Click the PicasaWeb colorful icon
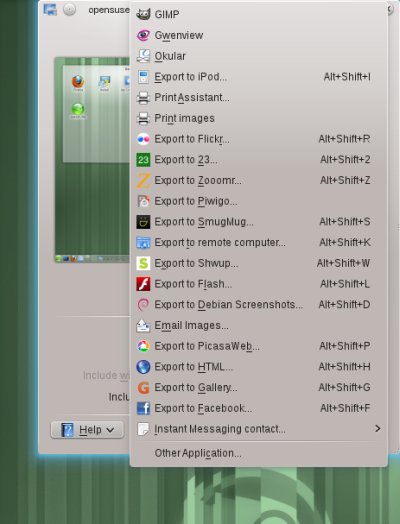400x524 pixels. tap(143, 346)
